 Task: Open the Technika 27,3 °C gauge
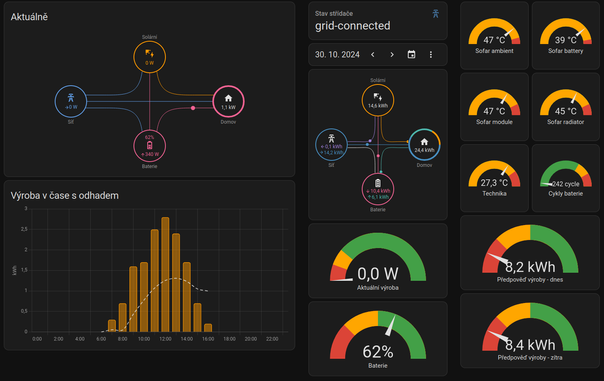(x=494, y=178)
